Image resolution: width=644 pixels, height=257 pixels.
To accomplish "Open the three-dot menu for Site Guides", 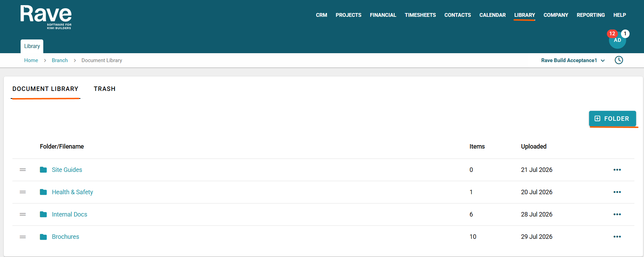I will tap(617, 170).
